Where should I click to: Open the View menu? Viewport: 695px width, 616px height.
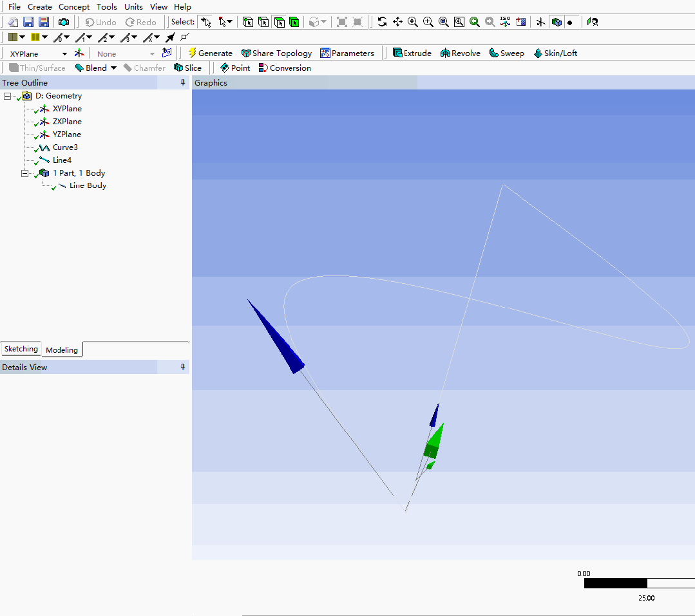158,6
